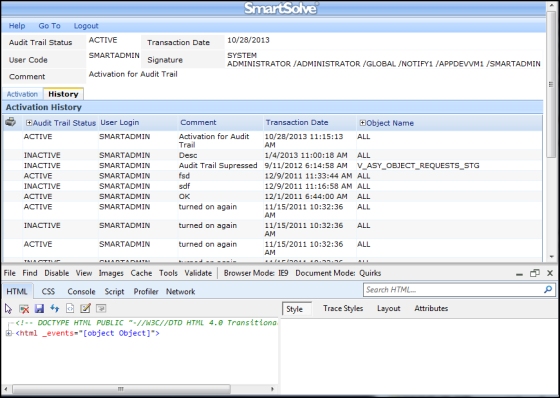Open the Attributes tab

431,308
